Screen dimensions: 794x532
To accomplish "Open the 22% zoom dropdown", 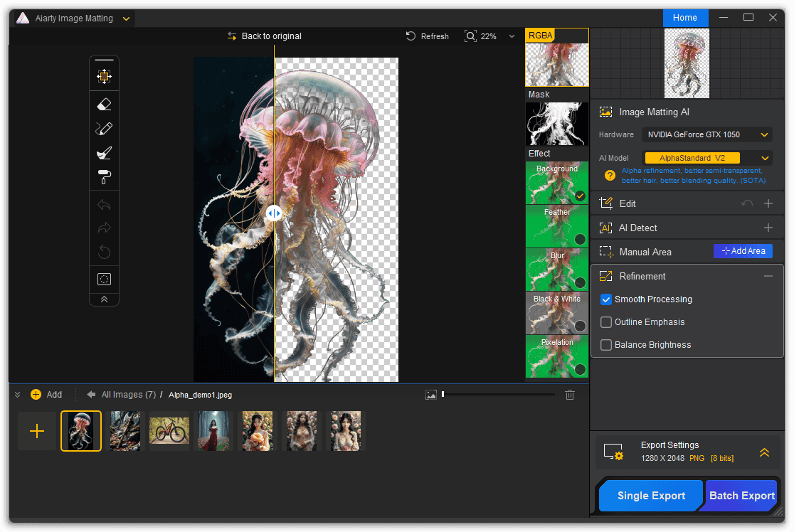I will [512, 36].
